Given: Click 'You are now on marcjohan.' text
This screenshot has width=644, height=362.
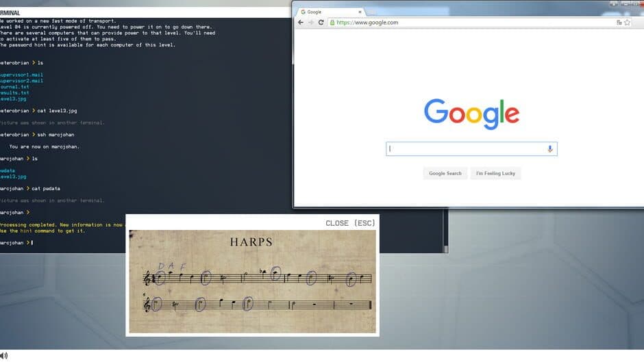Looking at the screenshot, I should point(45,146).
